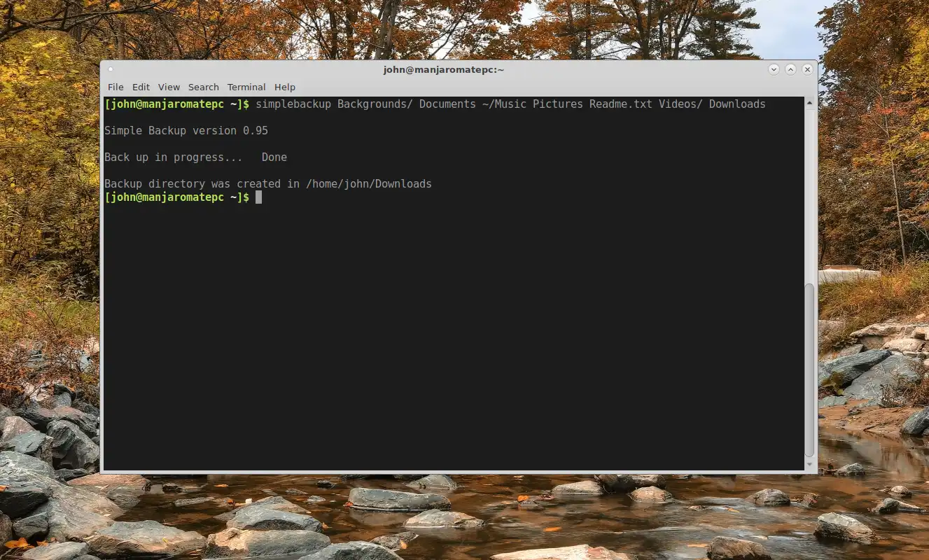This screenshot has width=929, height=560.
Task: Click the Videos/ argument in the command
Action: click(x=680, y=104)
